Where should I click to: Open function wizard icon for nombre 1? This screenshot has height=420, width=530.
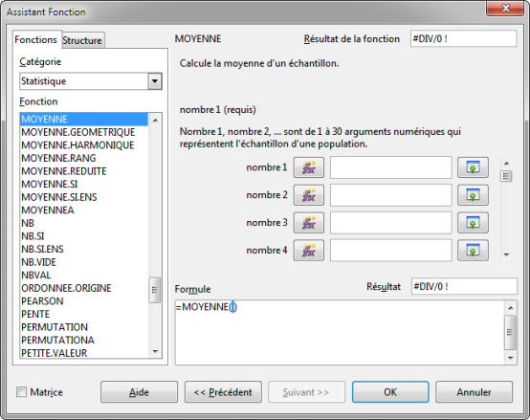coord(309,167)
